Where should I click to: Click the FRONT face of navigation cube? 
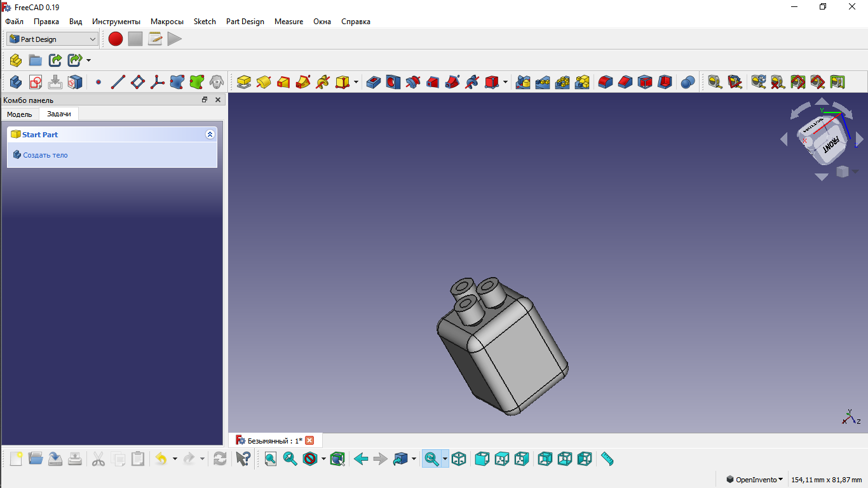coord(831,144)
